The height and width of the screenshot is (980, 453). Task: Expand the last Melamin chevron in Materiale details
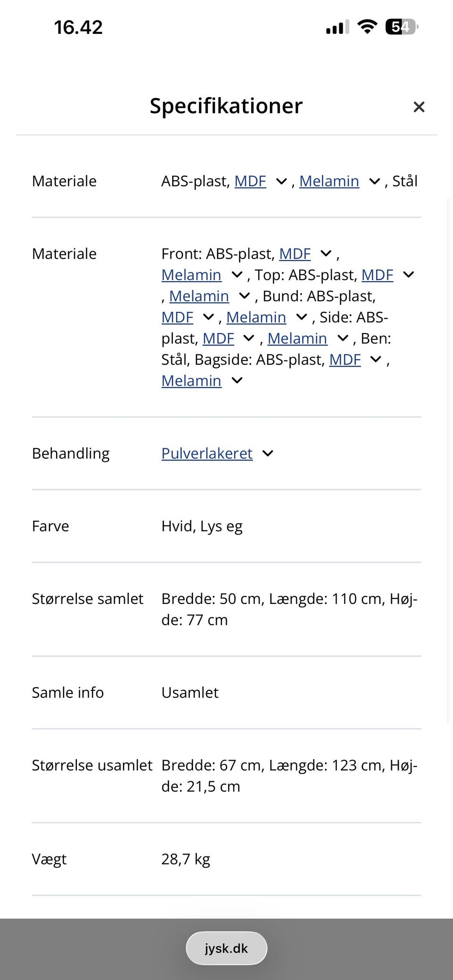pyautogui.click(x=237, y=380)
